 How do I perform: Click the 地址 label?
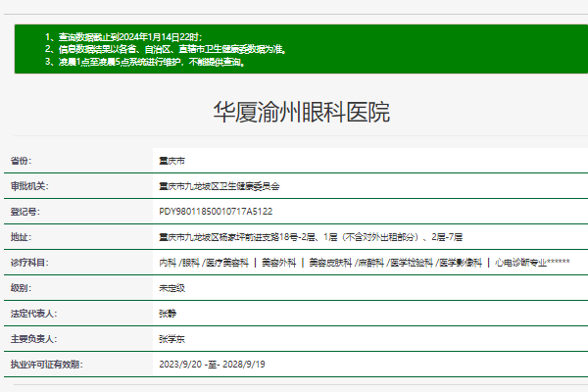(21, 237)
